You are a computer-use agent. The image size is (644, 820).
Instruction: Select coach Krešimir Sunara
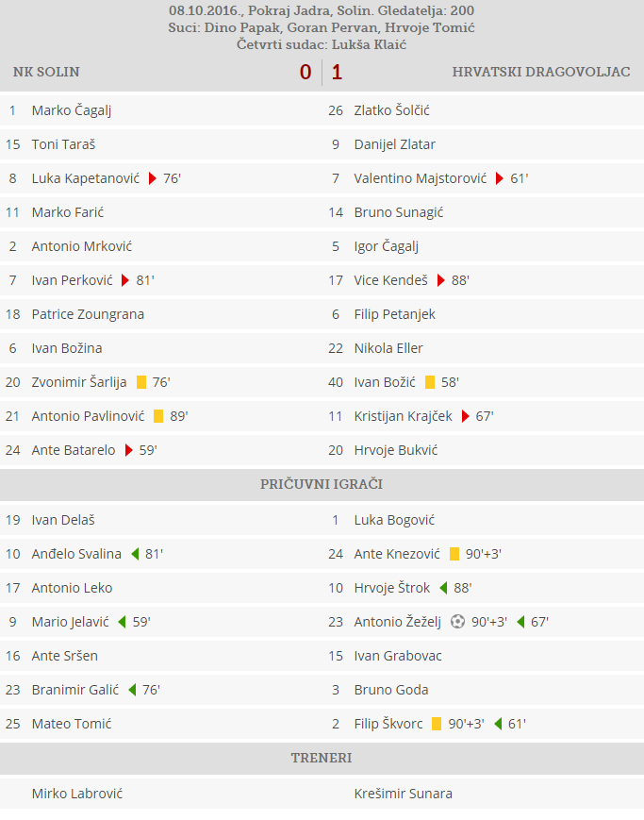coord(403,794)
